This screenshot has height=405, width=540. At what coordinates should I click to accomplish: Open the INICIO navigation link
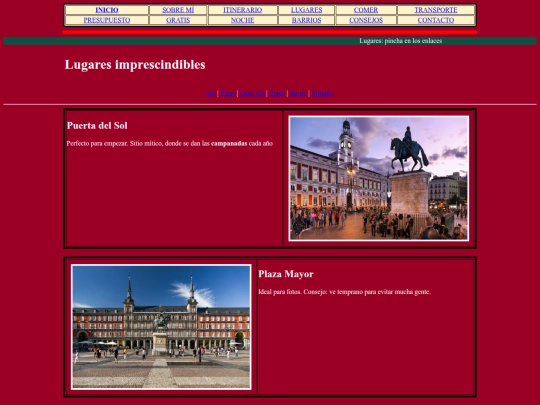(x=107, y=10)
